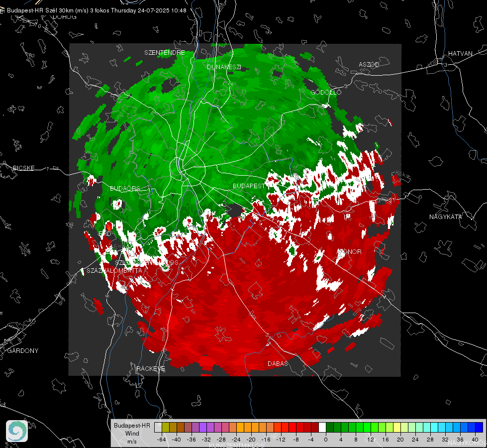
Task: Click the DOROG city label
Action: pyautogui.click(x=65, y=17)
